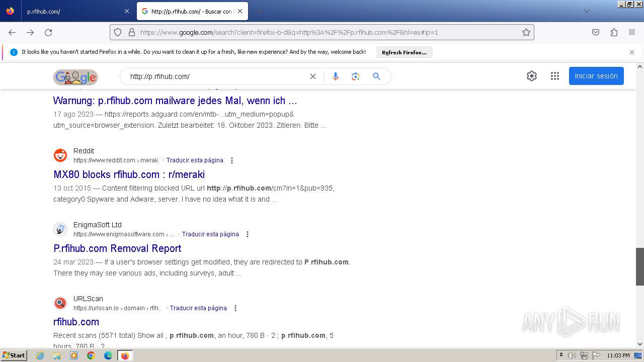Image resolution: width=644 pixels, height=362 pixels.
Task: Submit search with magnifier icon
Action: coord(376,76)
